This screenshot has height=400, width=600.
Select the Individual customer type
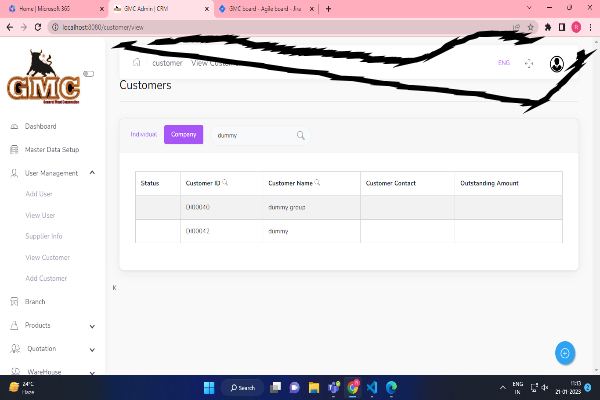144,134
